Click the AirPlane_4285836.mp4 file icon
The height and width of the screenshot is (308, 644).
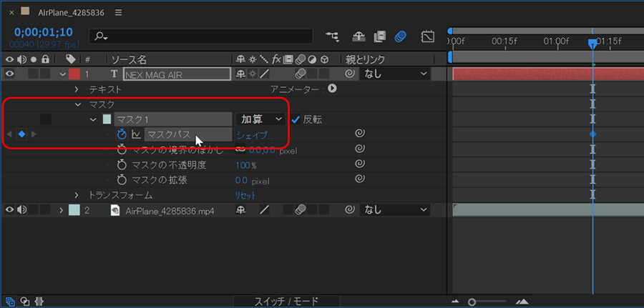click(x=115, y=210)
